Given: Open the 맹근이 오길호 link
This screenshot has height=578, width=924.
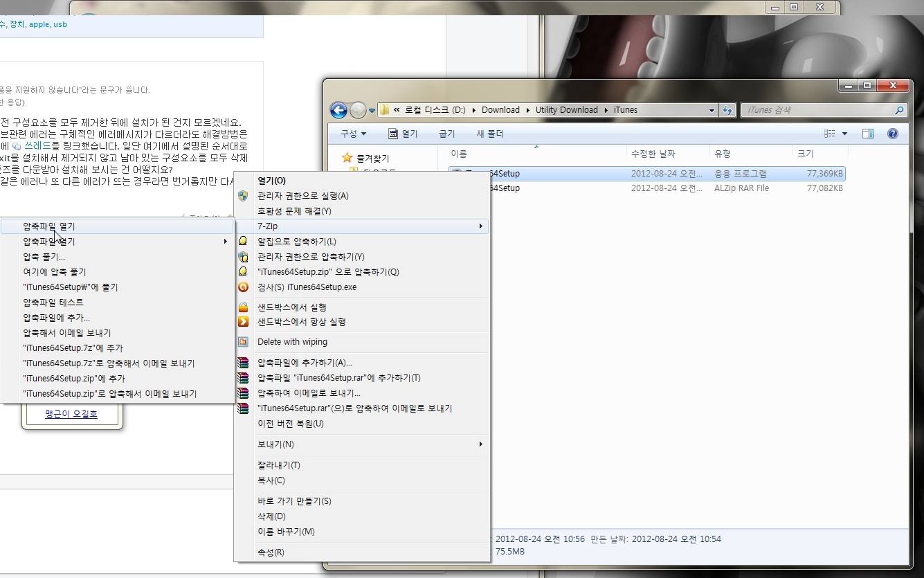Looking at the screenshot, I should point(71,414).
